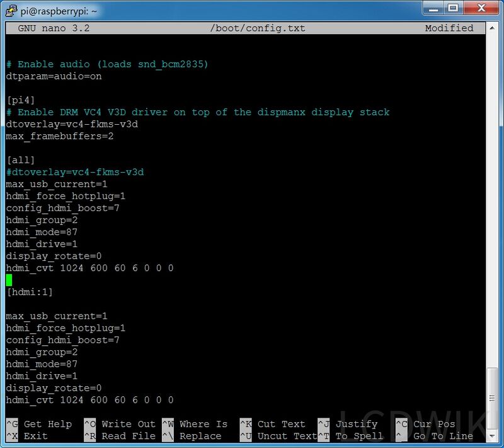Click the green cursor block in the editor
This screenshot has width=504, height=448.
(x=9, y=280)
